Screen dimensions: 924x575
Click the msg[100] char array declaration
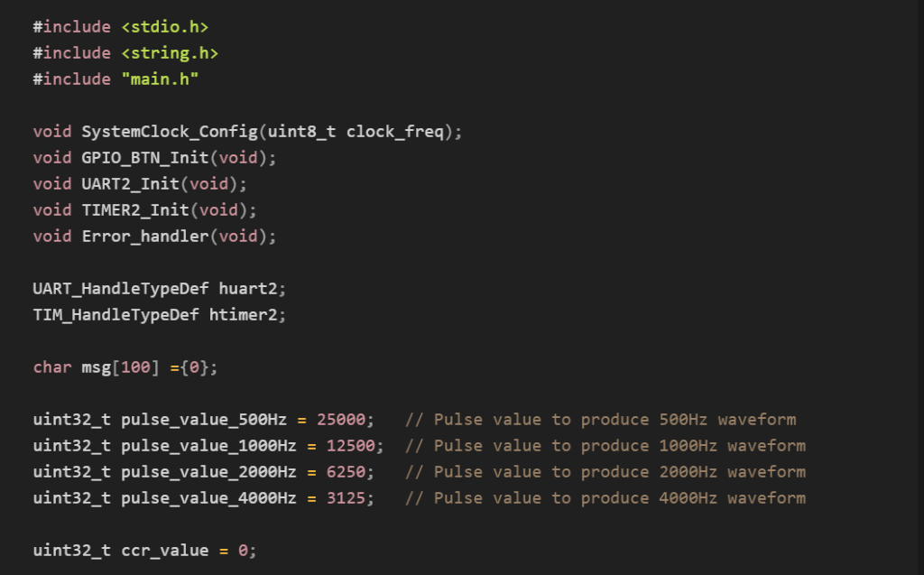(125, 367)
